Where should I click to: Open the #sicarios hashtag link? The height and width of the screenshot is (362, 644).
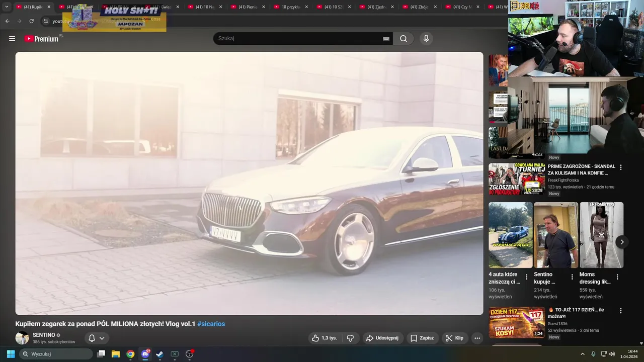point(211,324)
